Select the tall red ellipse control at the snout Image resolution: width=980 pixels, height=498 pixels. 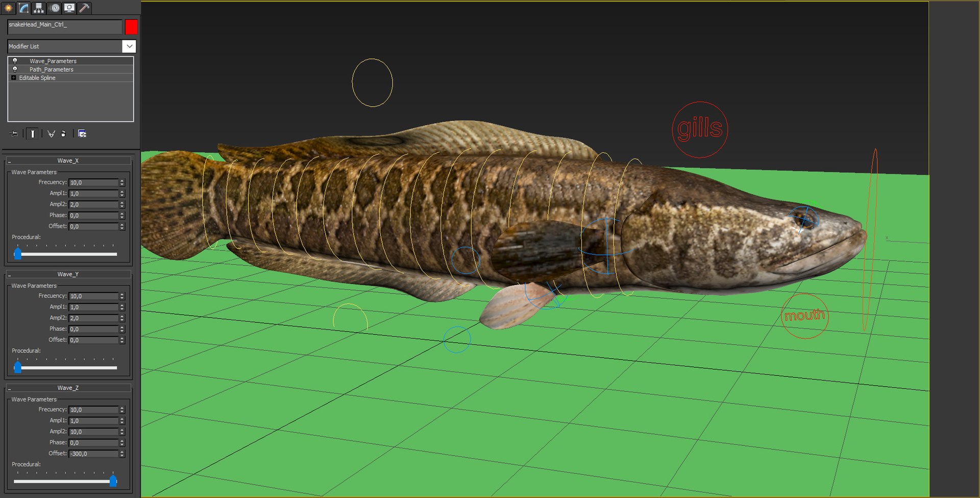point(870,240)
